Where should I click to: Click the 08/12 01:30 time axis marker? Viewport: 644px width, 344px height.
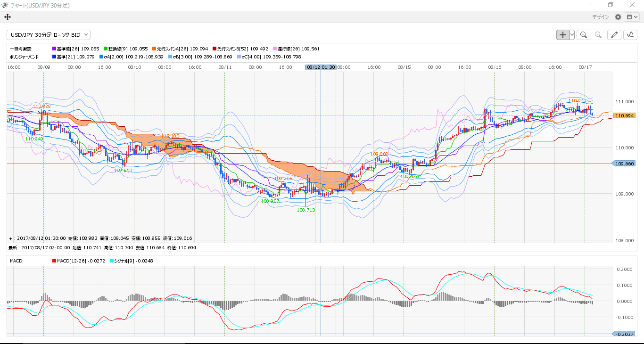(x=321, y=67)
